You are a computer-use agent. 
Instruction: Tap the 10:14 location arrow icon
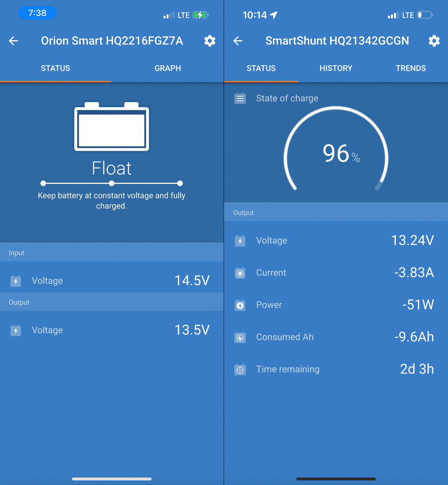coord(274,15)
